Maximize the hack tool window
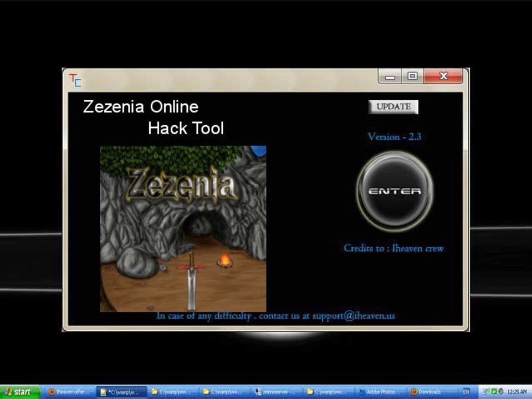Image resolution: width=532 pixels, height=399 pixels. click(x=412, y=76)
